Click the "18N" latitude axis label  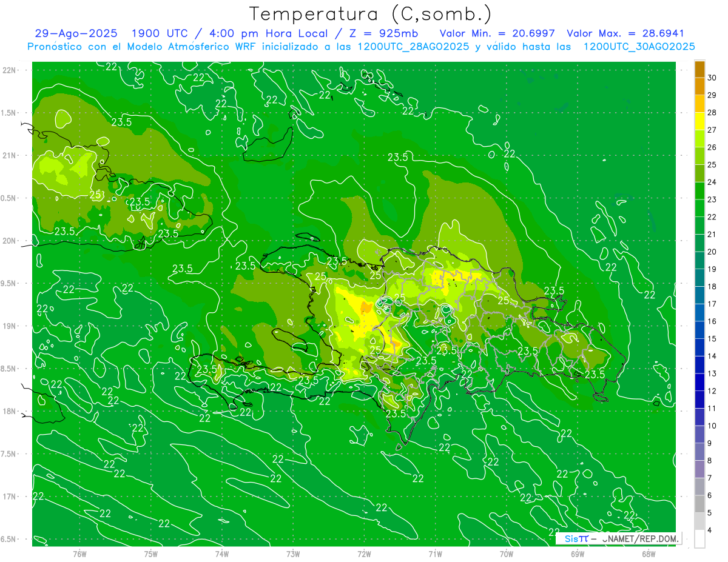[x=10, y=412]
